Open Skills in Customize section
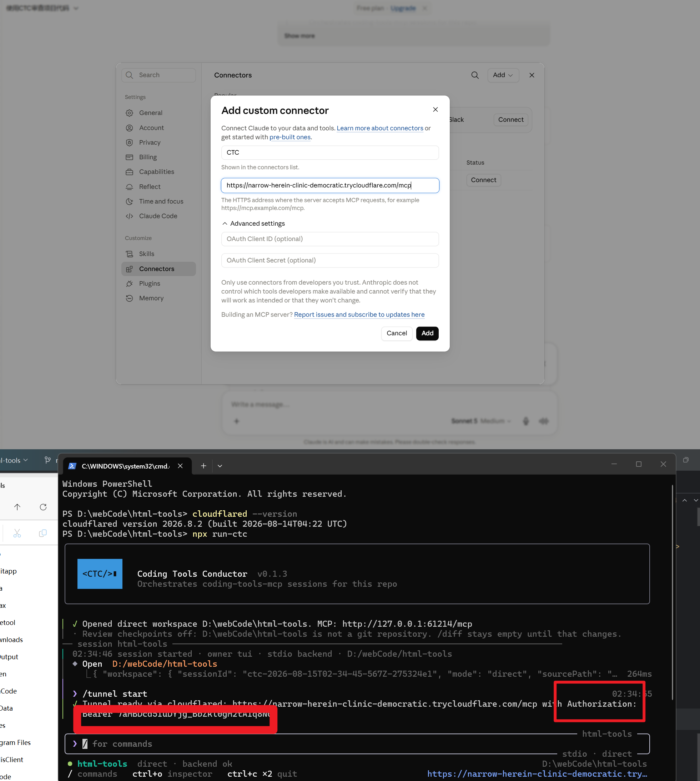This screenshot has width=700, height=781. (158, 254)
